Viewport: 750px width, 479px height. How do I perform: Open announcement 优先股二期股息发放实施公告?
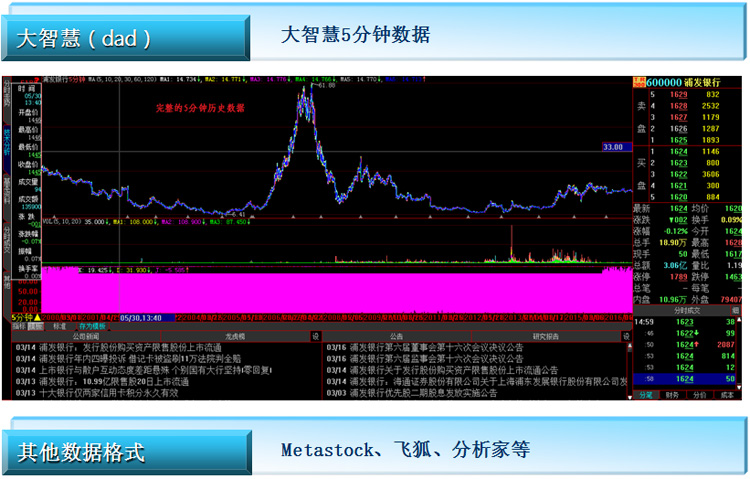point(412,393)
